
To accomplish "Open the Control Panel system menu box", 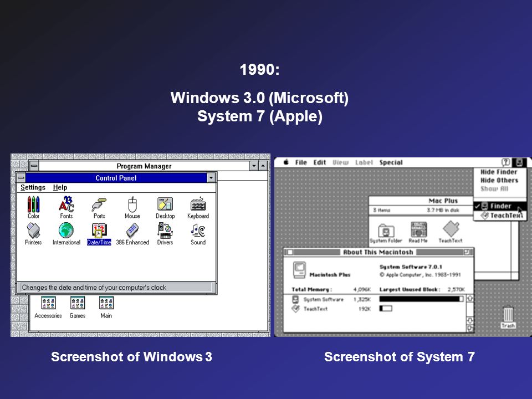I will coord(21,177).
